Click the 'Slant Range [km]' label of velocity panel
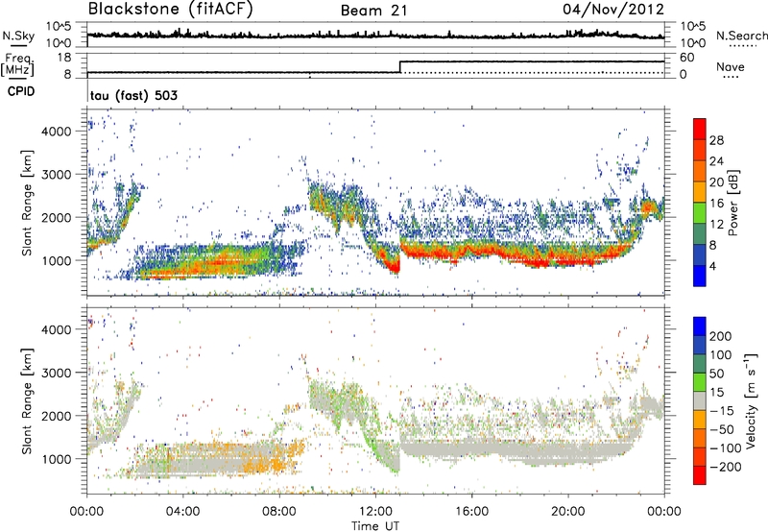 (27, 401)
